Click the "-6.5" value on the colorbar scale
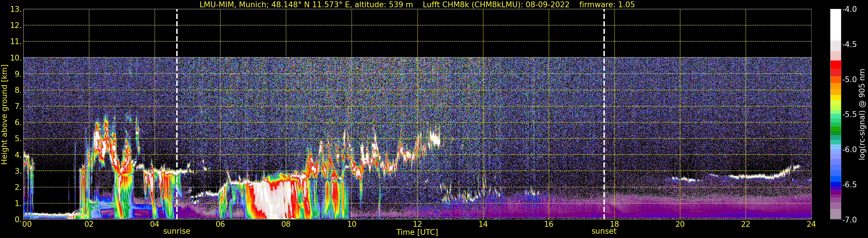 point(849,184)
